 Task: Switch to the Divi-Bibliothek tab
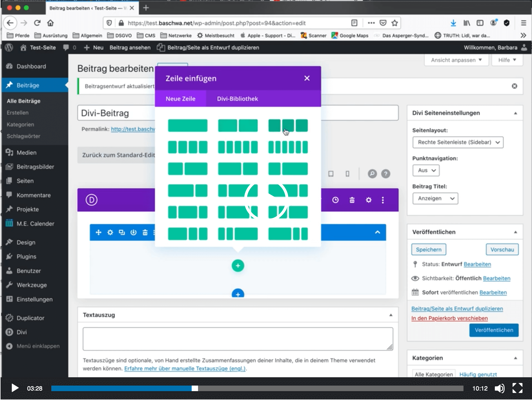pyautogui.click(x=237, y=99)
